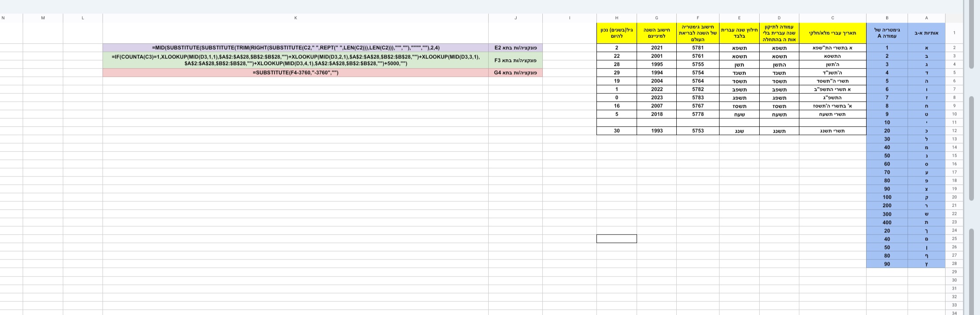Click header cell 'גימטריה של עמודה A'
The width and height of the screenshot is (980, 315).
click(x=887, y=33)
